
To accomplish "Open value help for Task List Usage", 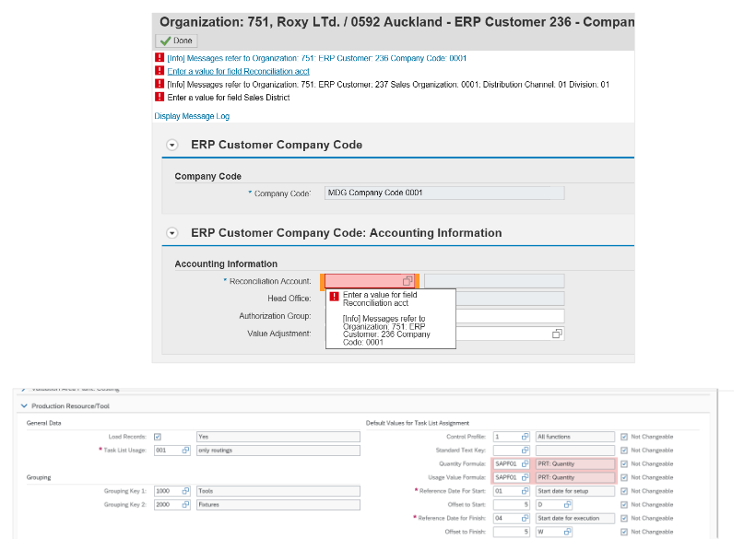I will coord(185,451).
